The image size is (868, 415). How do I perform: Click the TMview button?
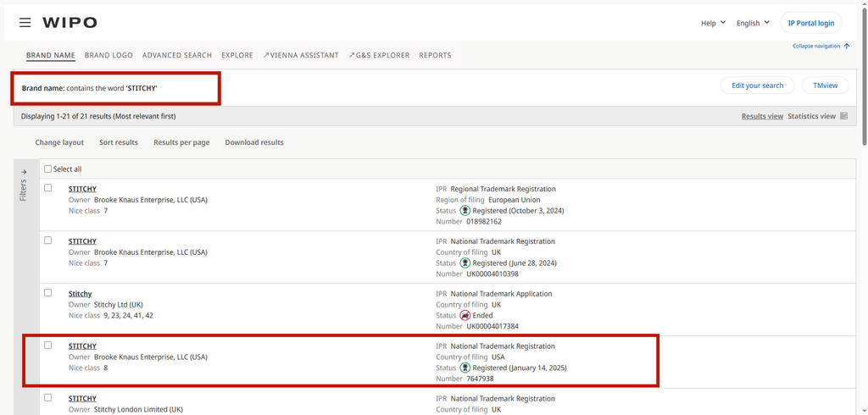point(825,86)
